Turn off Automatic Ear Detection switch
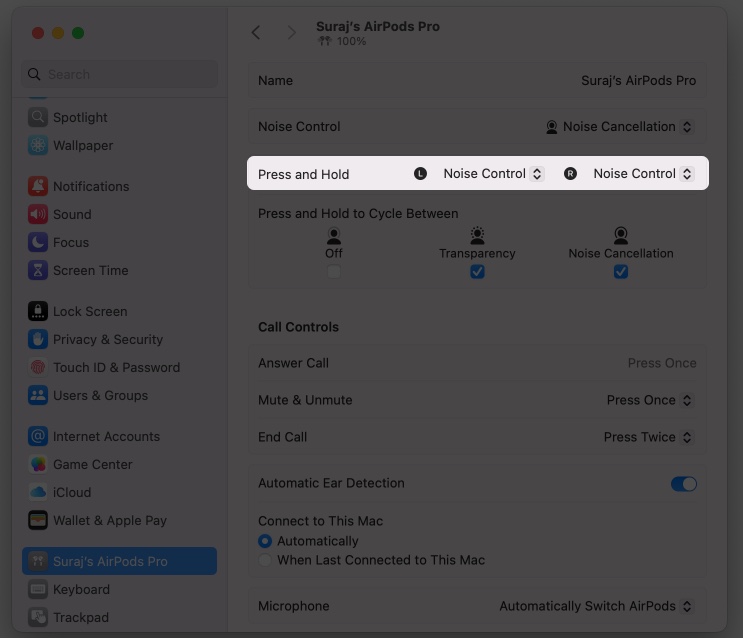 (683, 483)
